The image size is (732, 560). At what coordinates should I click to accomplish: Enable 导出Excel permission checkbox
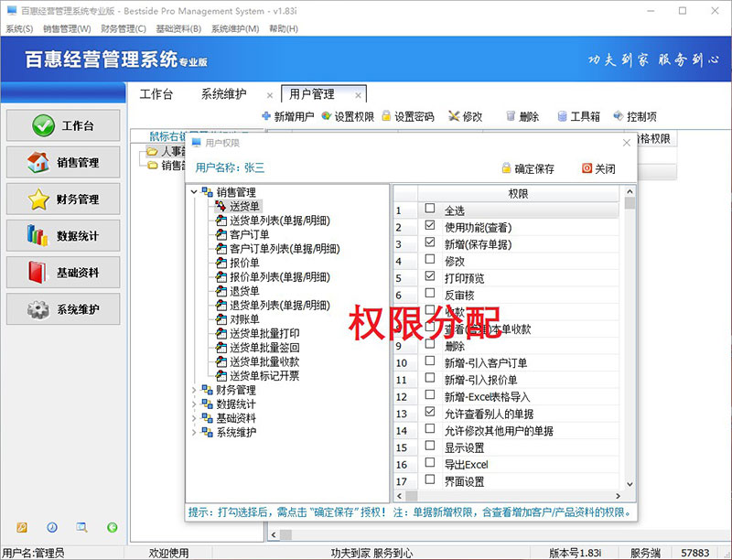[430, 462]
